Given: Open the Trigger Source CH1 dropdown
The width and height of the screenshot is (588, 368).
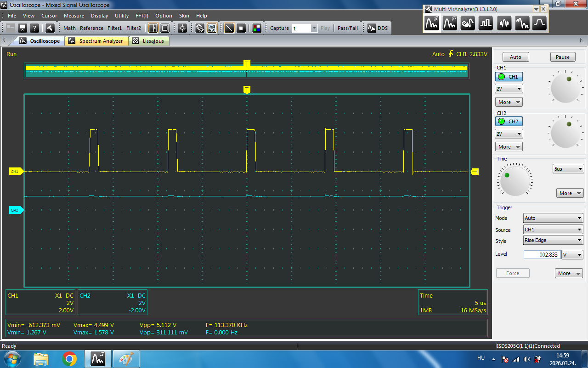Looking at the screenshot, I should pos(553,229).
